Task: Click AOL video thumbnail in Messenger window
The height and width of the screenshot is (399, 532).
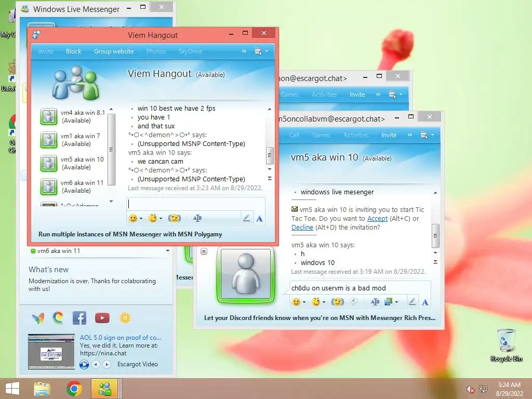Action: pyautogui.click(x=51, y=352)
